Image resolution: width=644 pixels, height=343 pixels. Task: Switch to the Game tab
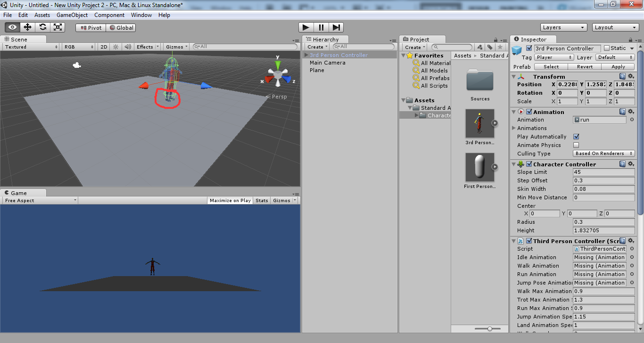[23, 193]
